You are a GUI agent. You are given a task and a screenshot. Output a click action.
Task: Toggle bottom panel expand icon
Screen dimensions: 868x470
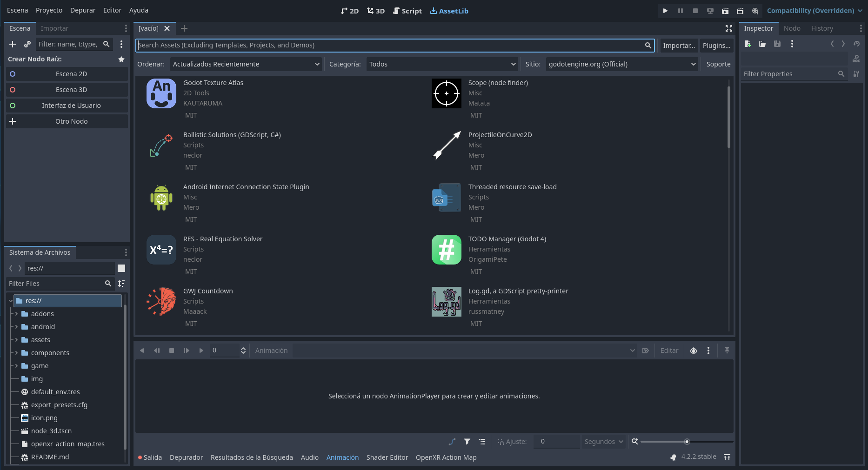(727, 457)
